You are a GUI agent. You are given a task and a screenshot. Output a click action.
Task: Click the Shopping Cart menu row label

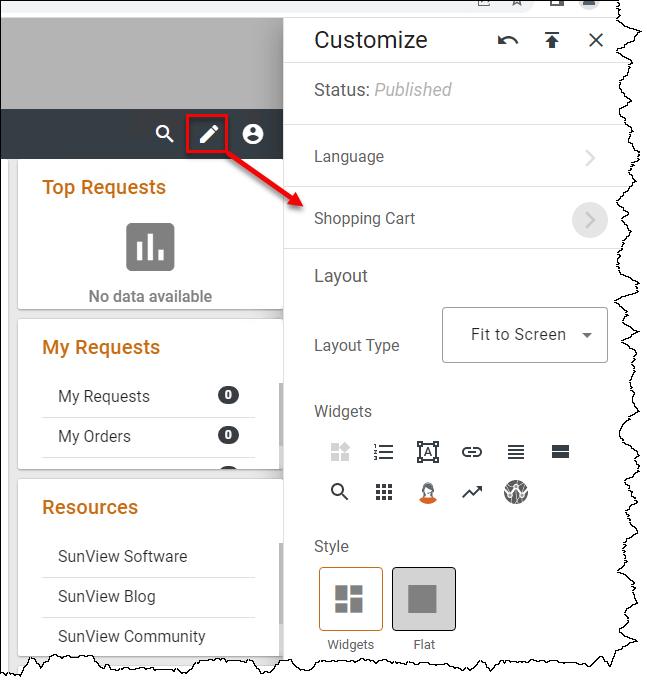(x=364, y=219)
